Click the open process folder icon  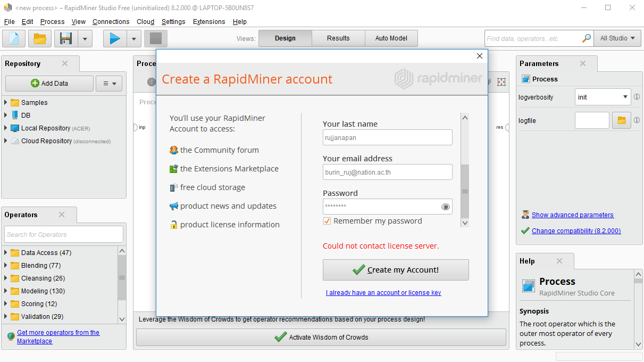(39, 39)
